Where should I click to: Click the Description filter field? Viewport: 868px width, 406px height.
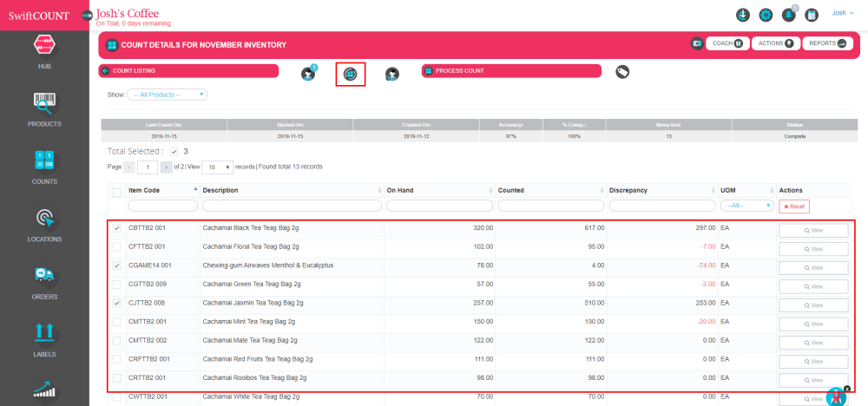click(293, 206)
